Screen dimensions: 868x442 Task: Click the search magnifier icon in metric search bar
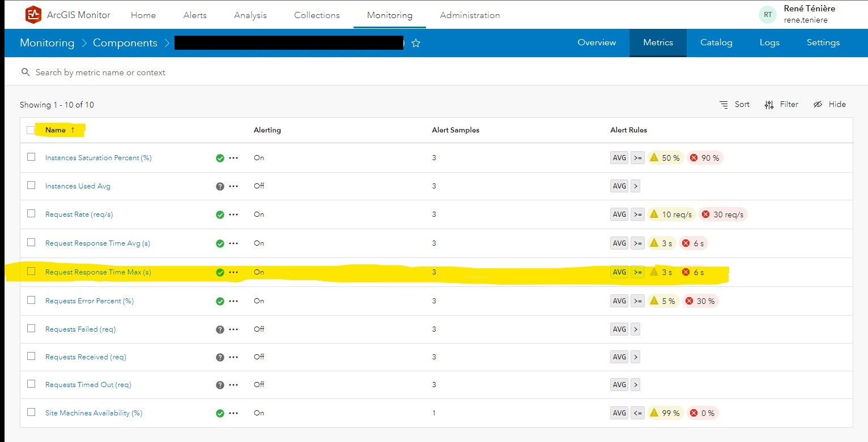(25, 72)
